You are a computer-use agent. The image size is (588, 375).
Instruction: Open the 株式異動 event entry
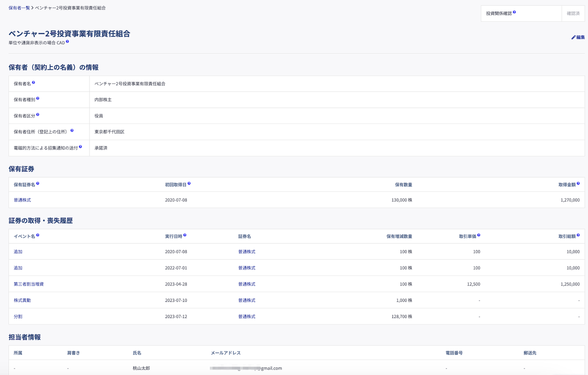click(22, 300)
